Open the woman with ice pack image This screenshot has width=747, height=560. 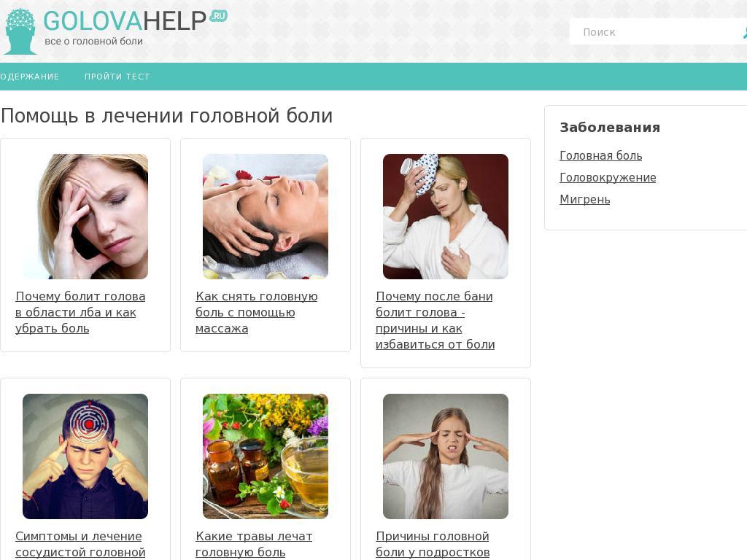click(x=446, y=216)
